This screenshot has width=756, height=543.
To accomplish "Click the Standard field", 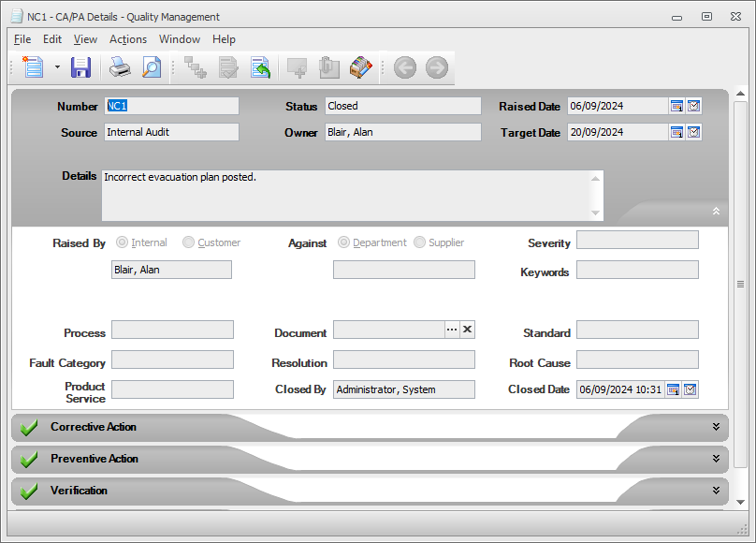I will click(x=637, y=330).
